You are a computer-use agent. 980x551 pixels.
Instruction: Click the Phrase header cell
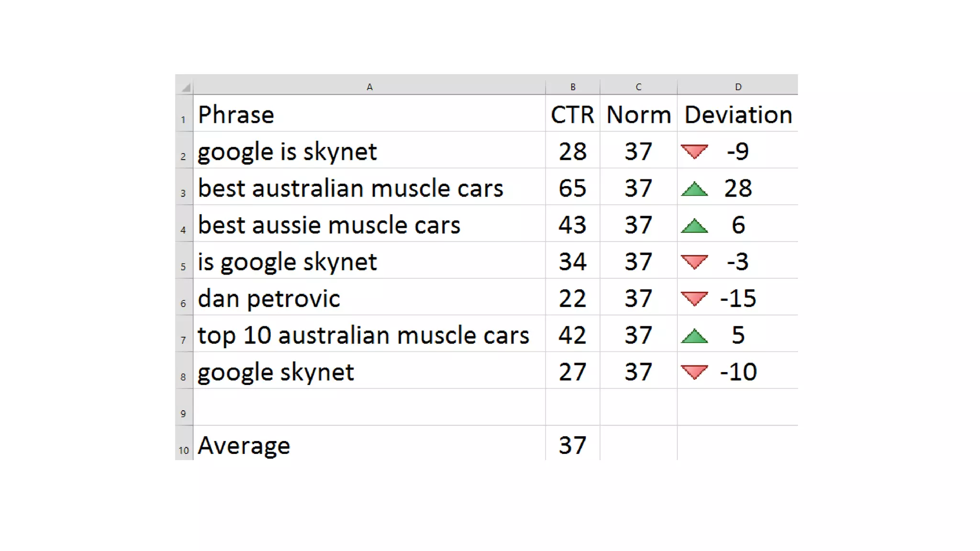coord(236,115)
